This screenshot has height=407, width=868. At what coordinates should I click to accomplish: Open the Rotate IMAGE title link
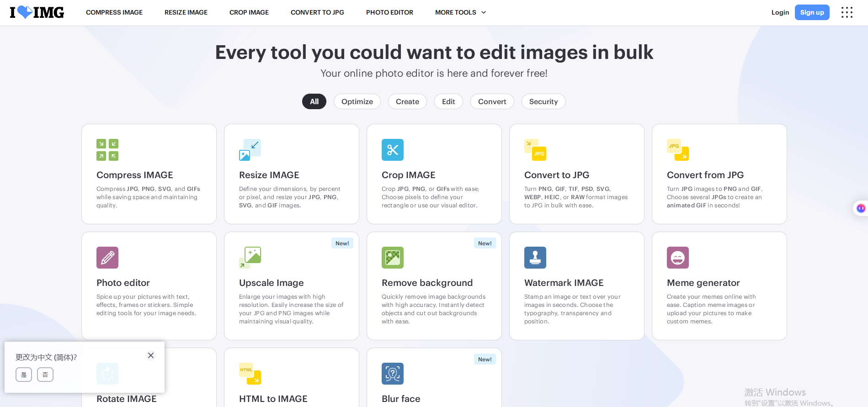pyautogui.click(x=127, y=399)
